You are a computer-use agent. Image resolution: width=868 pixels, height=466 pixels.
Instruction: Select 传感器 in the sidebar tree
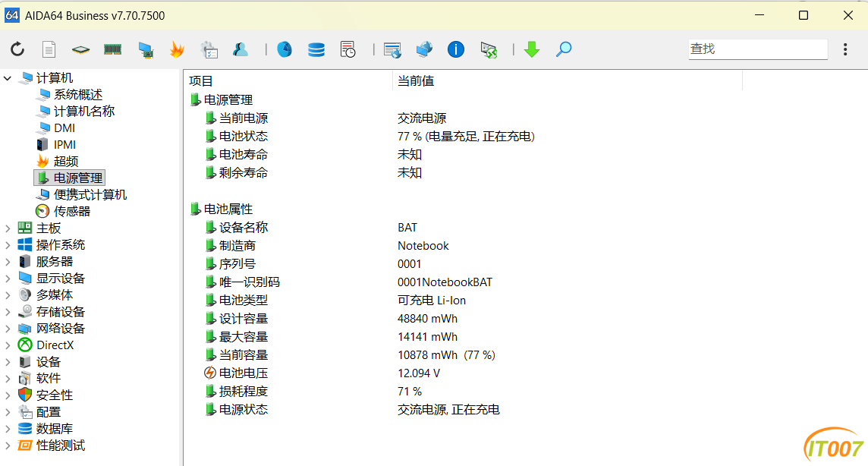(72, 212)
